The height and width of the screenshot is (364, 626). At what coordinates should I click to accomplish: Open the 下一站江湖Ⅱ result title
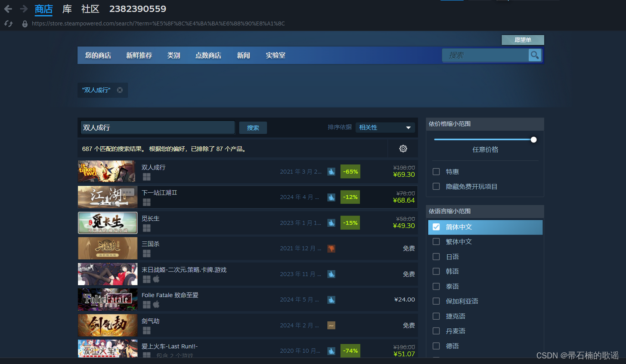coord(159,193)
